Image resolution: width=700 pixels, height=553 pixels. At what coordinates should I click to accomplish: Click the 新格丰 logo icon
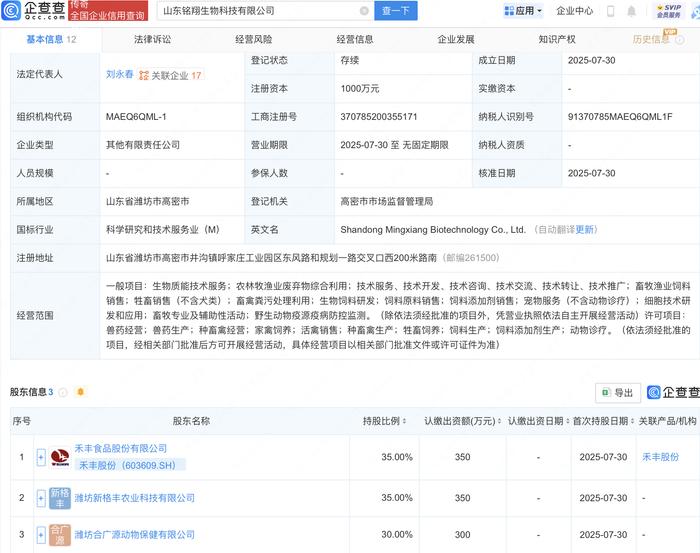pyautogui.click(x=60, y=498)
